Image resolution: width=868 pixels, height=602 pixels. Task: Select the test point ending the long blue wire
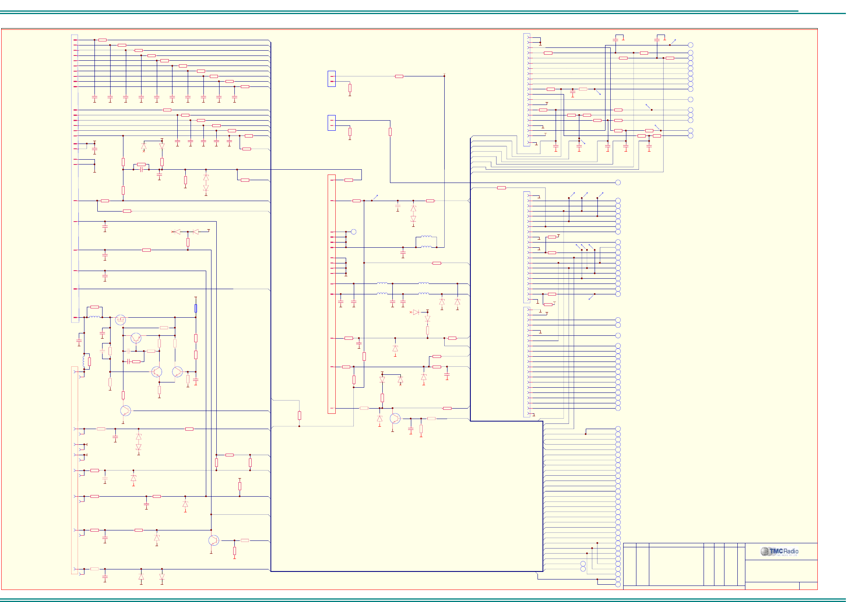(618, 183)
